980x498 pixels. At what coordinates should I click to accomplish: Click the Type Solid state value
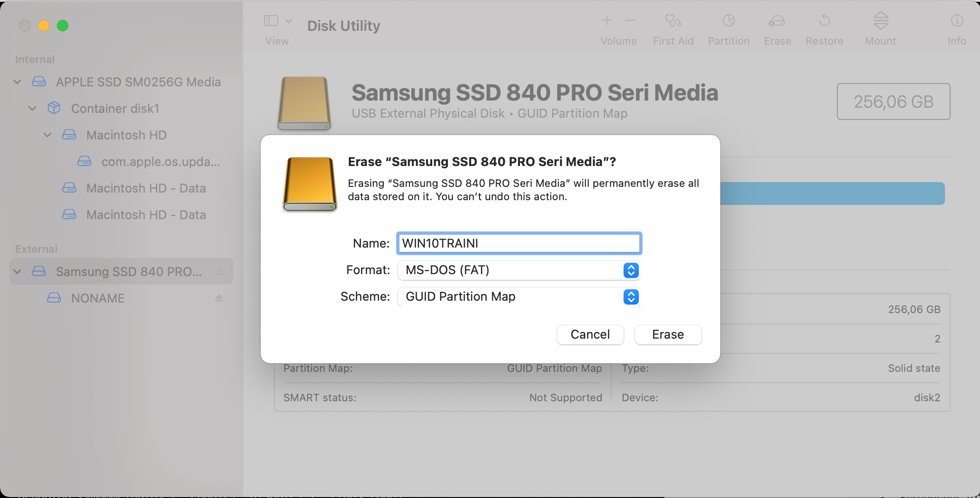coord(914,368)
